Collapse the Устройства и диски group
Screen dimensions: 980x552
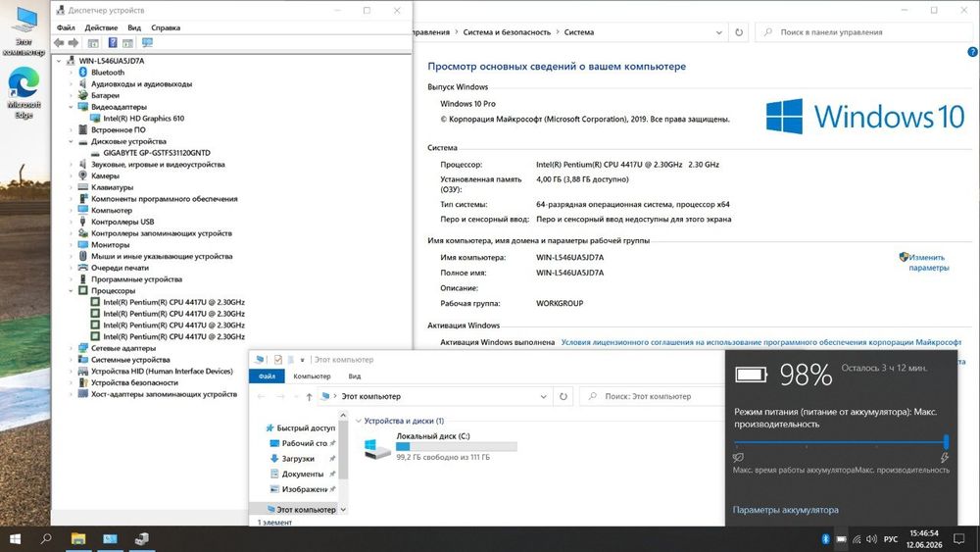[x=359, y=421]
